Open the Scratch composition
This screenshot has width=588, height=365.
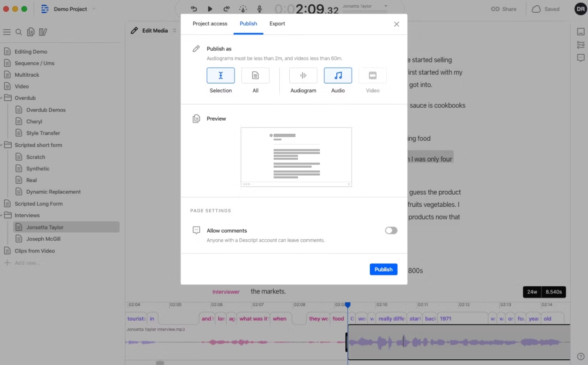pos(36,157)
